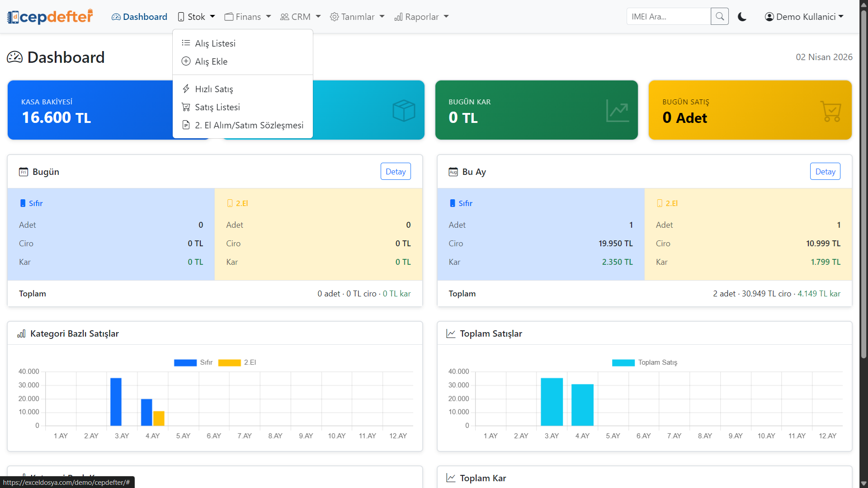Click the calendar icon next to Bu Ay
868x488 pixels.
tap(453, 172)
